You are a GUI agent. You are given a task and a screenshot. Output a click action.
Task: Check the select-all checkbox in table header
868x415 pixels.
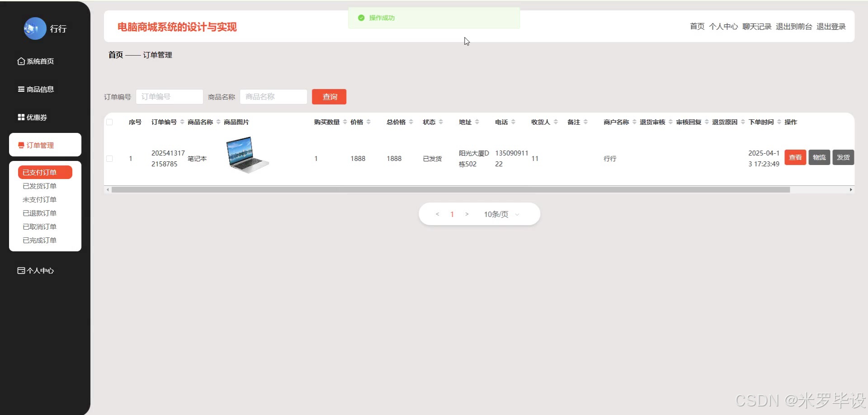(109, 122)
